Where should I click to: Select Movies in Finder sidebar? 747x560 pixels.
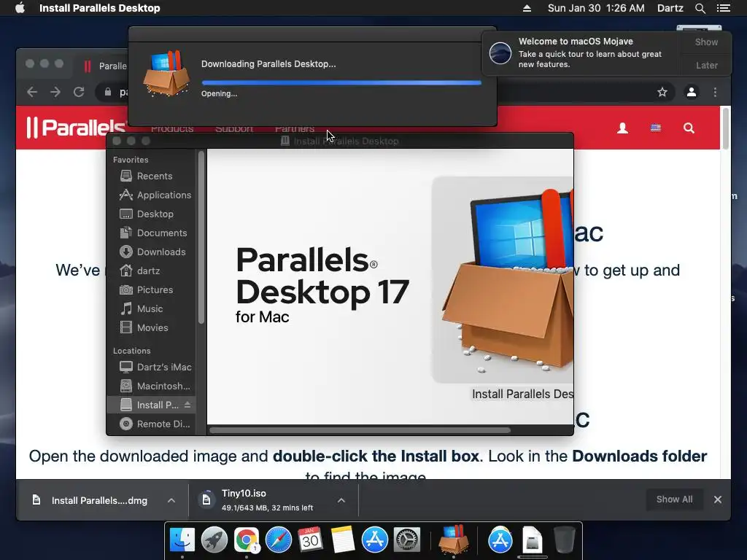[151, 327]
